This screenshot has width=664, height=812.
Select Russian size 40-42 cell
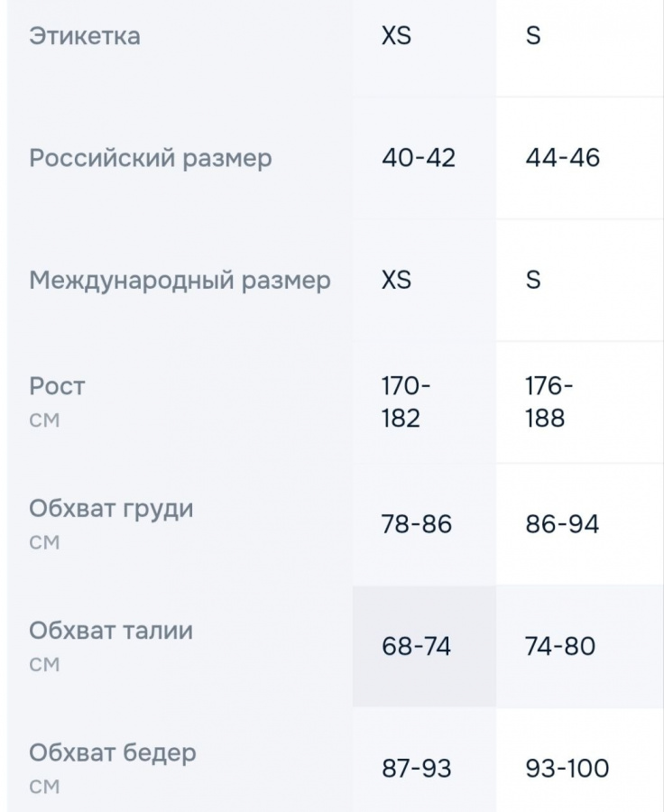pyautogui.click(x=419, y=158)
